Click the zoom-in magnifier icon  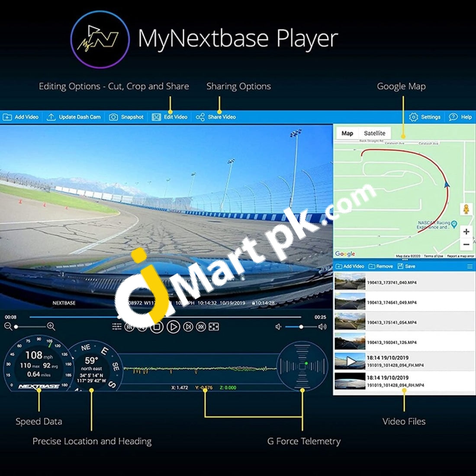pos(51,327)
